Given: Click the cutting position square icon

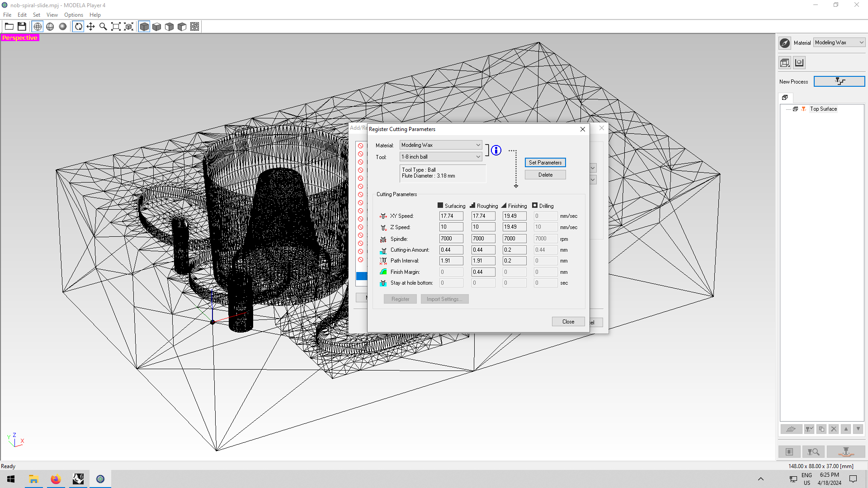Looking at the screenshot, I should 789,452.
